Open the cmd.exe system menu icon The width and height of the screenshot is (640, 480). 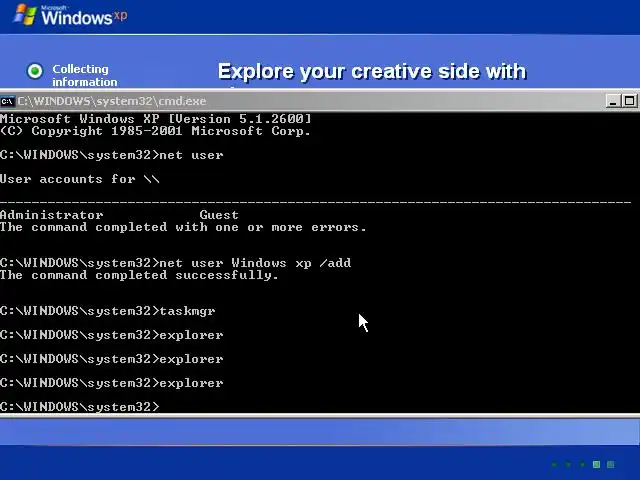[8, 101]
